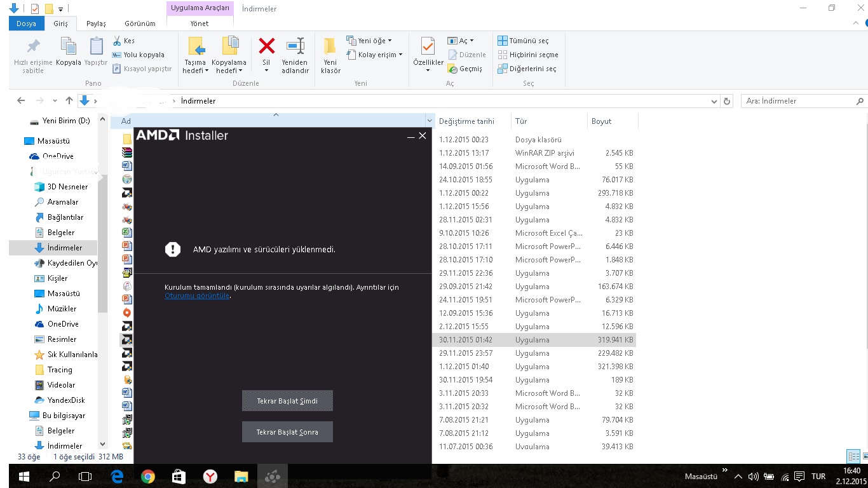Click Tekrar Başlat Sonra button
868x488 pixels.
(x=287, y=432)
